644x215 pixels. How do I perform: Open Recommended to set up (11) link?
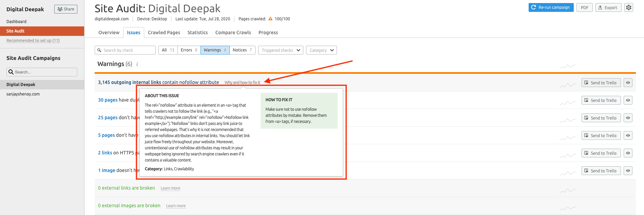click(x=33, y=41)
